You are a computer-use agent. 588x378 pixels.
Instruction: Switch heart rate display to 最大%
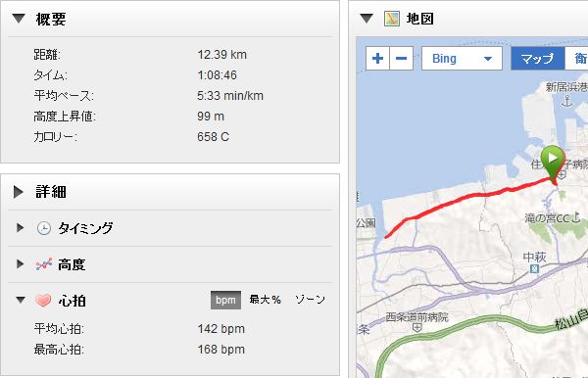[x=266, y=300]
